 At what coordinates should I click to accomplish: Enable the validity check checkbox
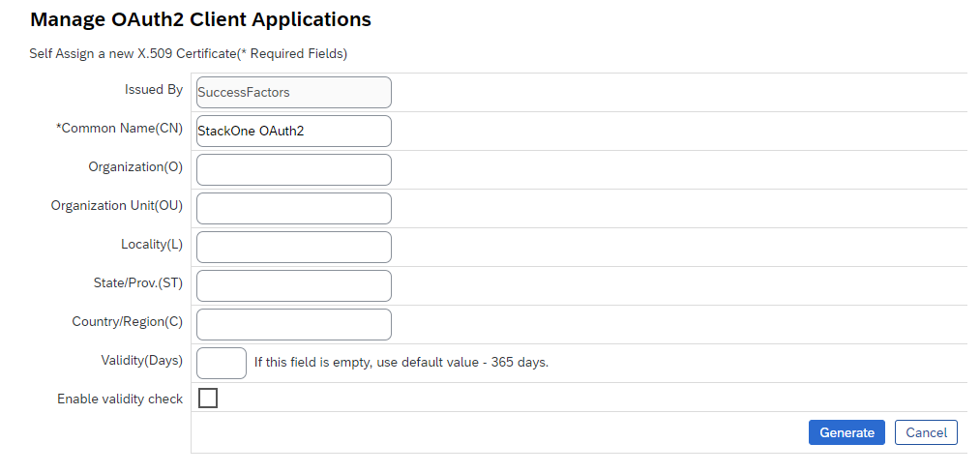click(207, 398)
